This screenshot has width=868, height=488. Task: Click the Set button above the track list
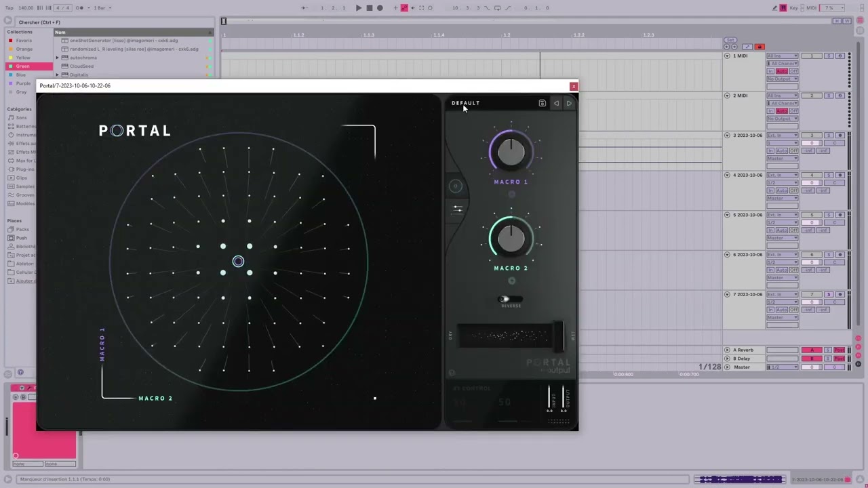[x=730, y=41]
